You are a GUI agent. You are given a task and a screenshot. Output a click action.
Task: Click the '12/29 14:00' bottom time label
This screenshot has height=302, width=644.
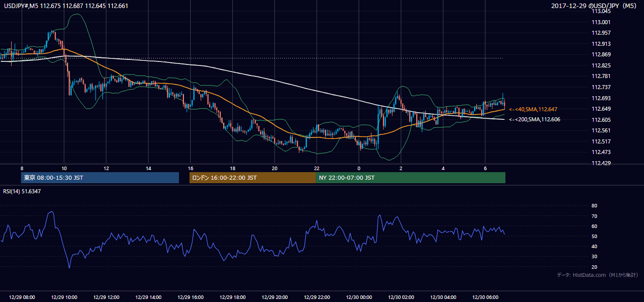click(148, 297)
